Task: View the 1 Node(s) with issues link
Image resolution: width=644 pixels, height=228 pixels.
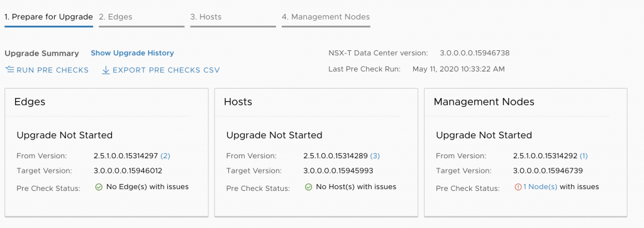Action: (540, 187)
